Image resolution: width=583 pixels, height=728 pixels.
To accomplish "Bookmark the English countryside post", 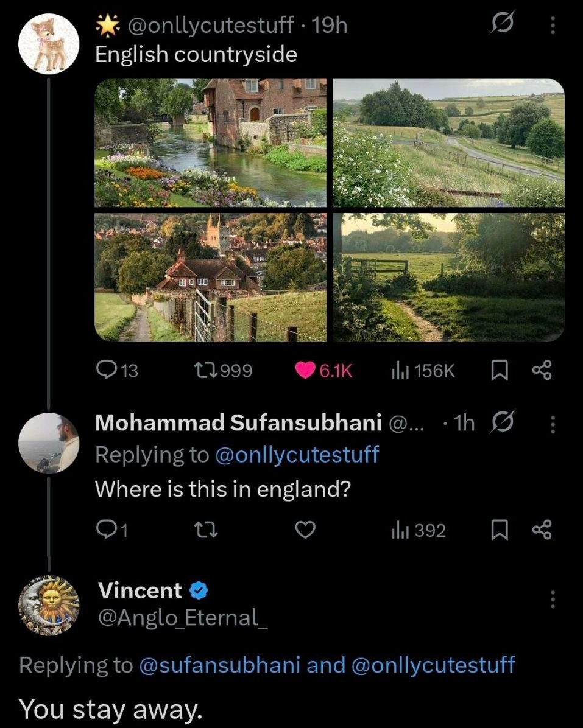I will 498,370.
